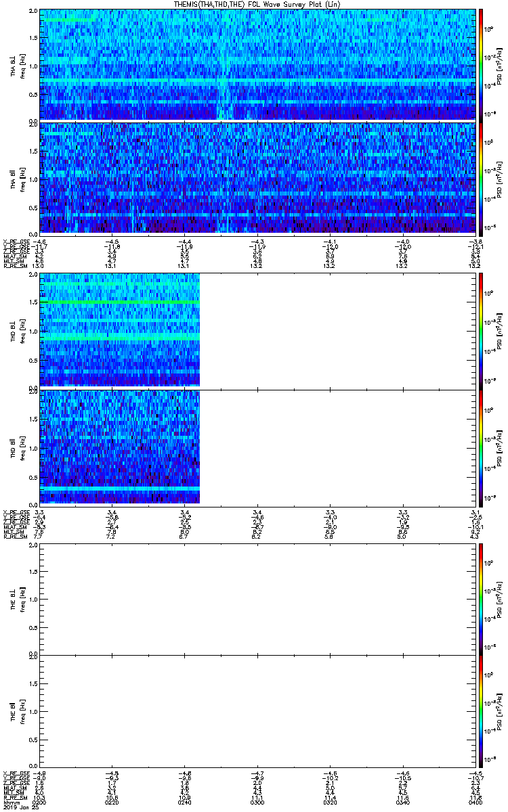The height and width of the screenshot is (812, 508).
Task: Click the 'hhmm' time axis label
Action: (x=10, y=802)
